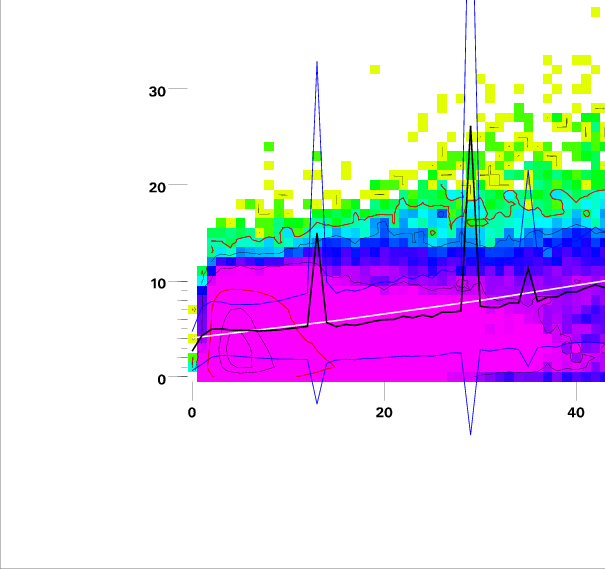605x569 pixels.
Task: Click the lowest tip of the second blue spike
Action: 470,434
